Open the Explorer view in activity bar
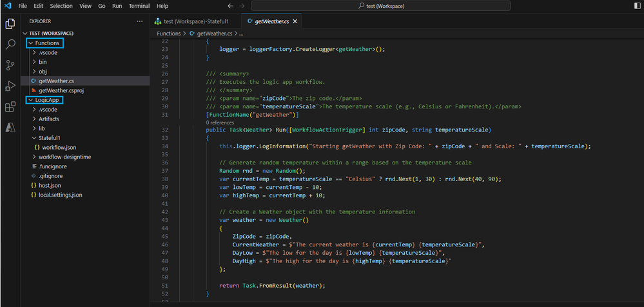The width and height of the screenshot is (644, 307). point(10,24)
